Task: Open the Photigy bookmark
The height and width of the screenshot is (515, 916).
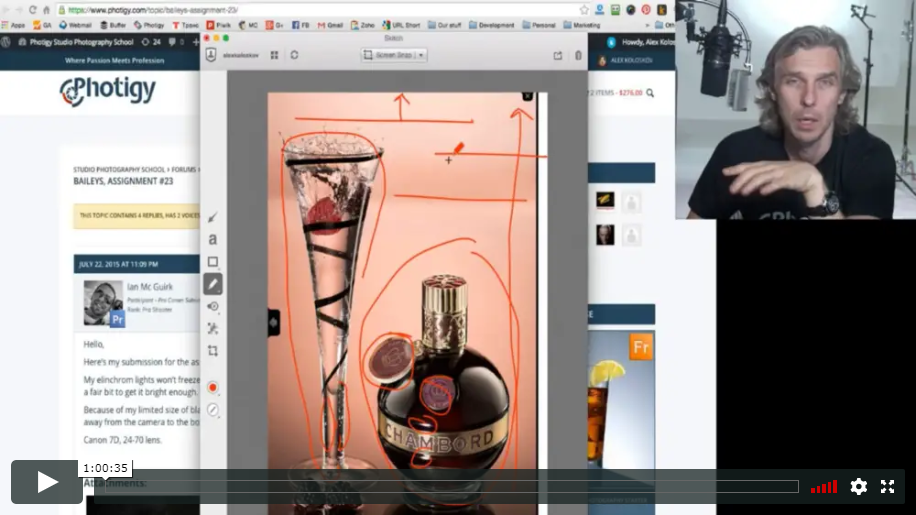Action: (x=149, y=25)
